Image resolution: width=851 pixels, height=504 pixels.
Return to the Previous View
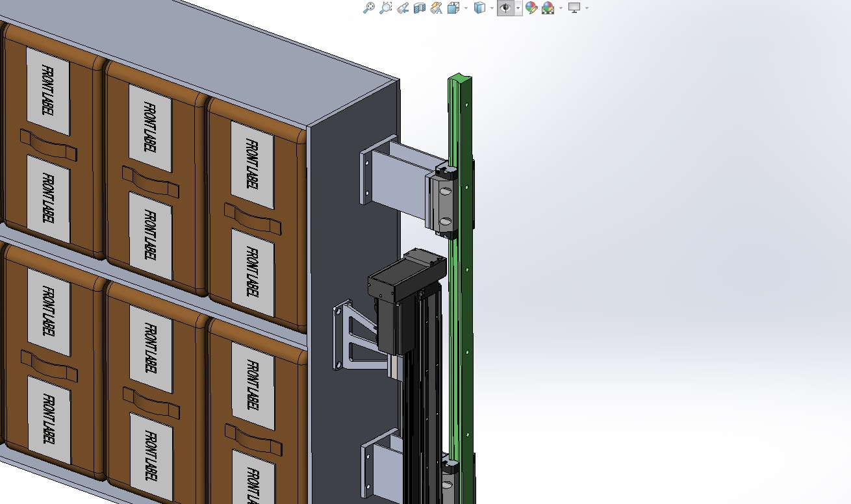pyautogui.click(x=403, y=8)
